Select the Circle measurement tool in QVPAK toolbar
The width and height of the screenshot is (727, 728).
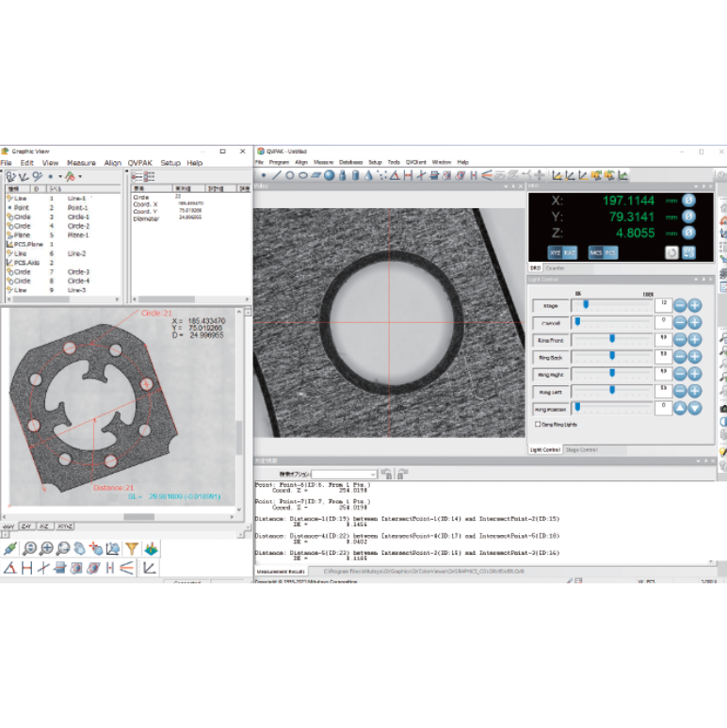point(291,175)
